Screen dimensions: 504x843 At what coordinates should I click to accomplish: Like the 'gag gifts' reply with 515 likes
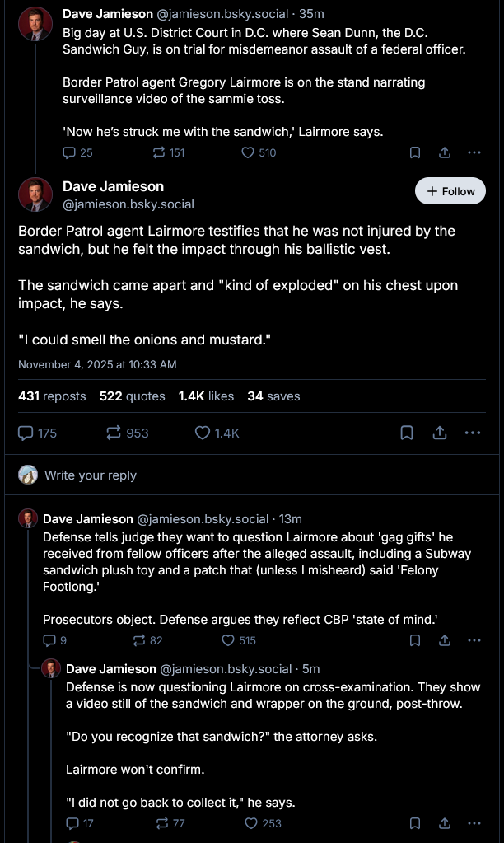point(228,640)
